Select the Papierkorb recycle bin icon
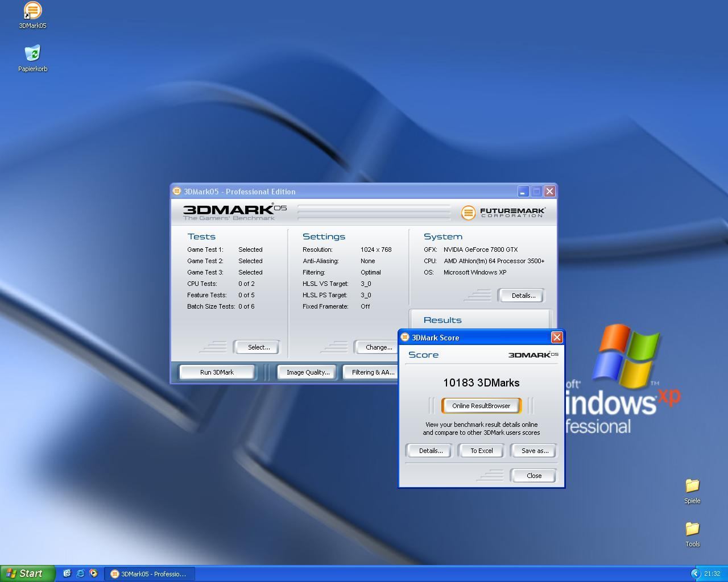728x582 pixels. [32, 59]
